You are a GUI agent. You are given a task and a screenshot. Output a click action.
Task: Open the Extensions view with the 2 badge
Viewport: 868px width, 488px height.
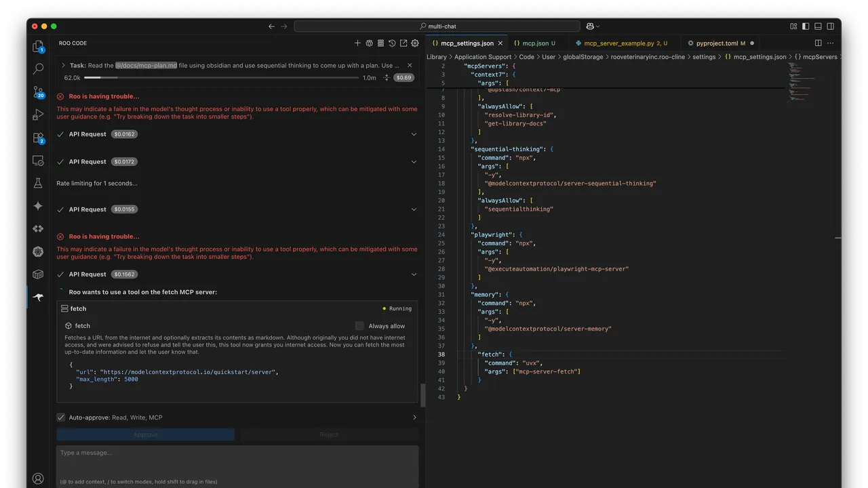38,138
